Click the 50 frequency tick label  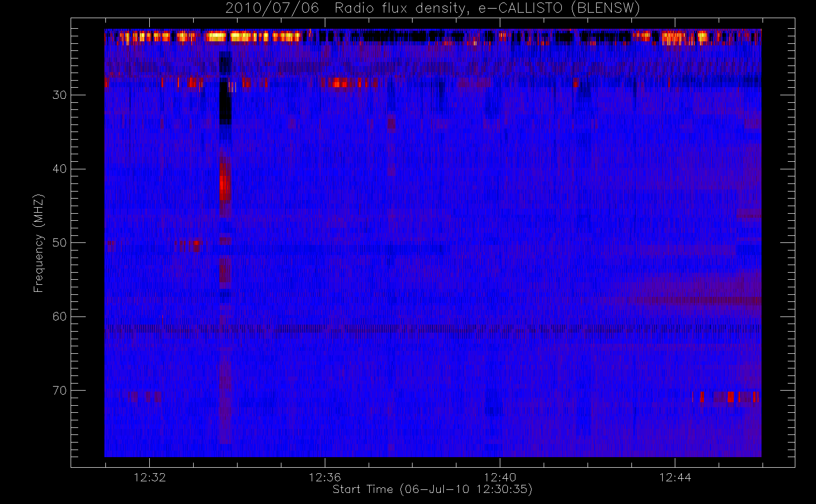pyautogui.click(x=60, y=242)
